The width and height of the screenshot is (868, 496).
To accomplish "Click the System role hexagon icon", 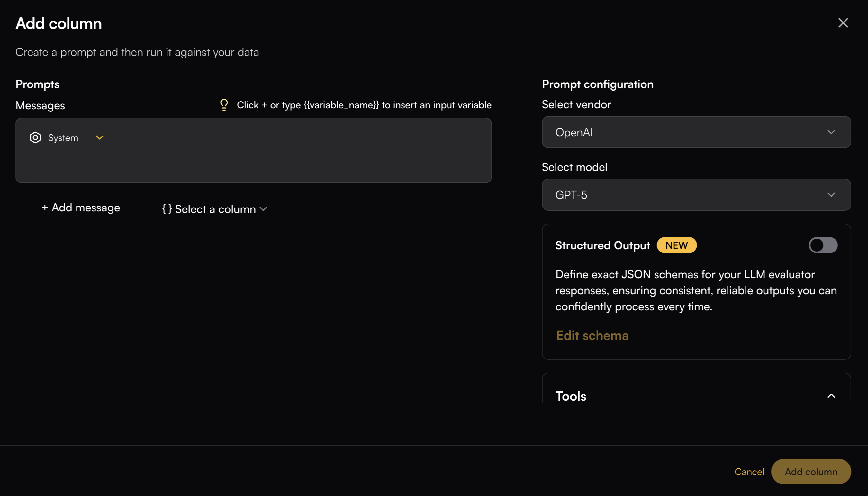I will coord(35,137).
